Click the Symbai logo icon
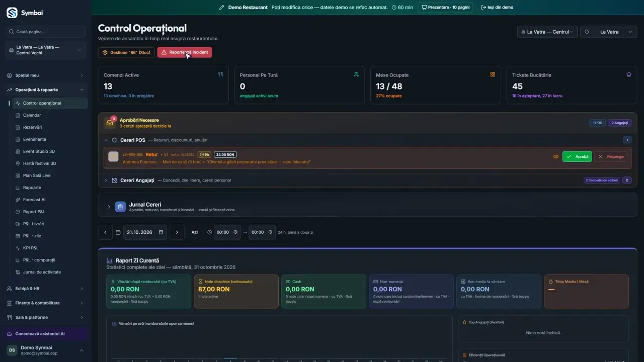 pos(12,13)
